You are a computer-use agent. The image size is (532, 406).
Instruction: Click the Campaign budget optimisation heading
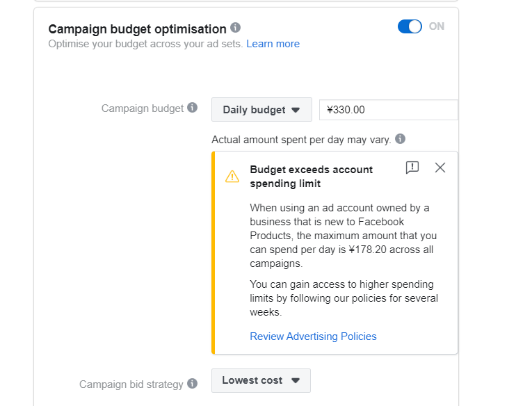[x=137, y=29]
